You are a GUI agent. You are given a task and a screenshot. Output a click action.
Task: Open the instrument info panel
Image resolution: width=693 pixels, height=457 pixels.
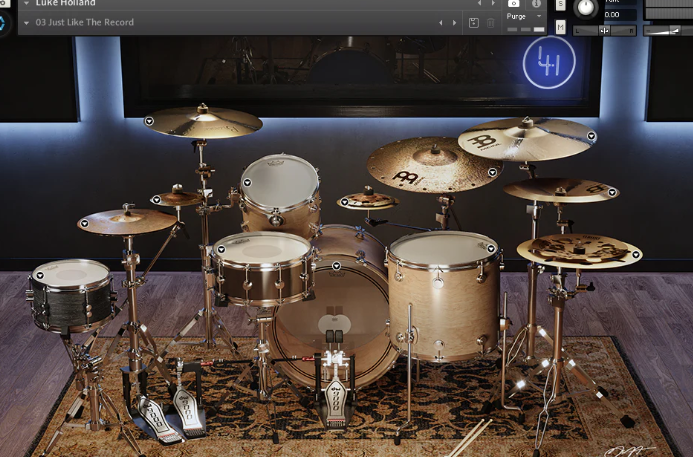click(x=536, y=3)
